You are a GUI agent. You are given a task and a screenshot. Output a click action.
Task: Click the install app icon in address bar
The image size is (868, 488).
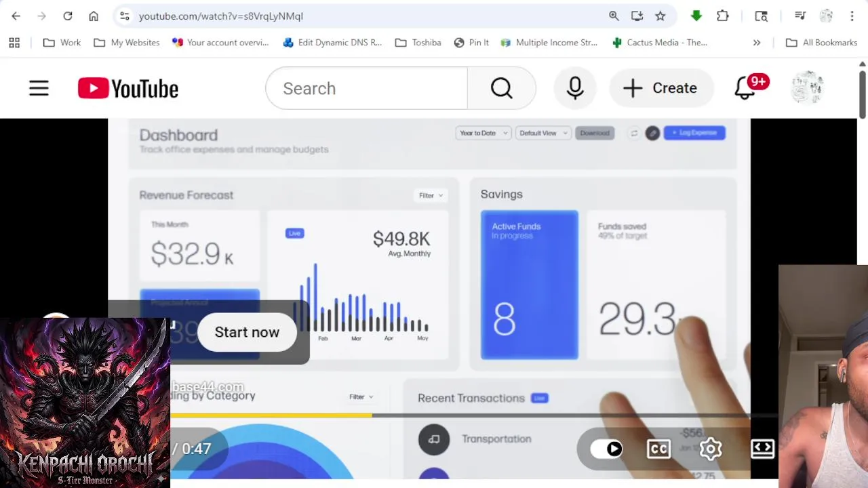pyautogui.click(x=637, y=16)
